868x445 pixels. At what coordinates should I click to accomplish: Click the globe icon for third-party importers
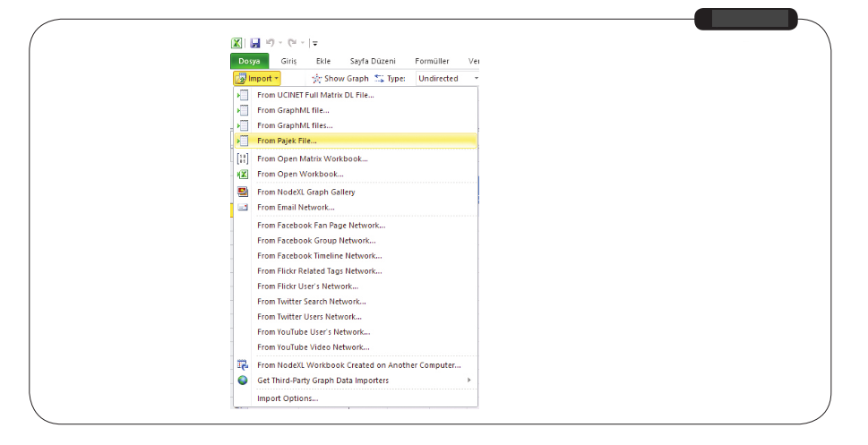242,381
